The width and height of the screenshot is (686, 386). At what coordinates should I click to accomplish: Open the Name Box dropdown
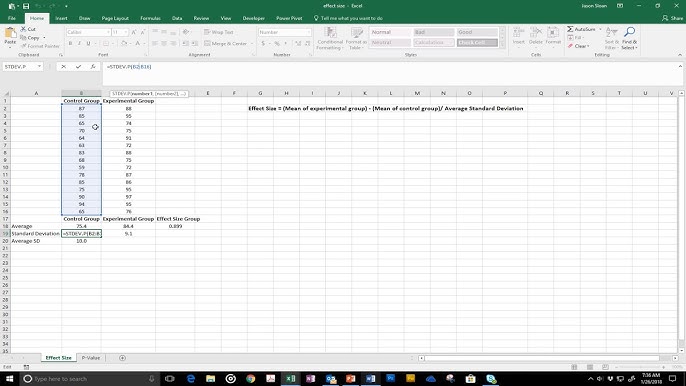coord(39,67)
